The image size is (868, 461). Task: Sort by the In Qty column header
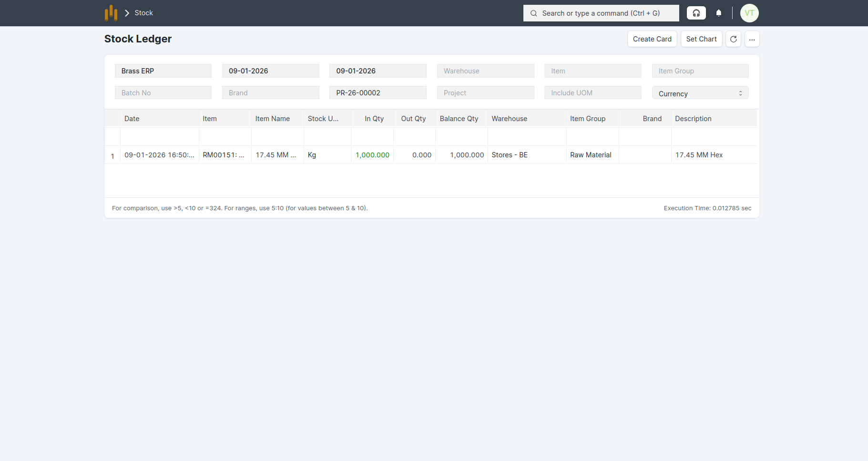pyautogui.click(x=374, y=119)
